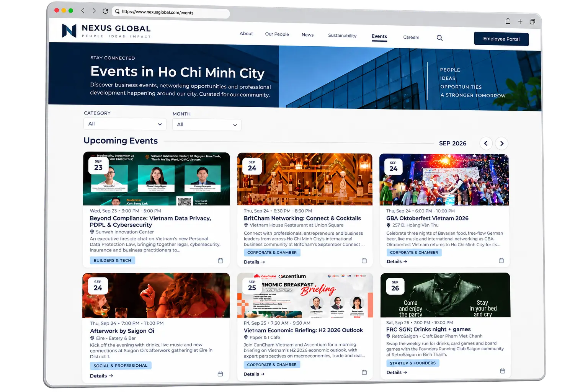Add Vietnam Economic Briefing to calendar

364,372
